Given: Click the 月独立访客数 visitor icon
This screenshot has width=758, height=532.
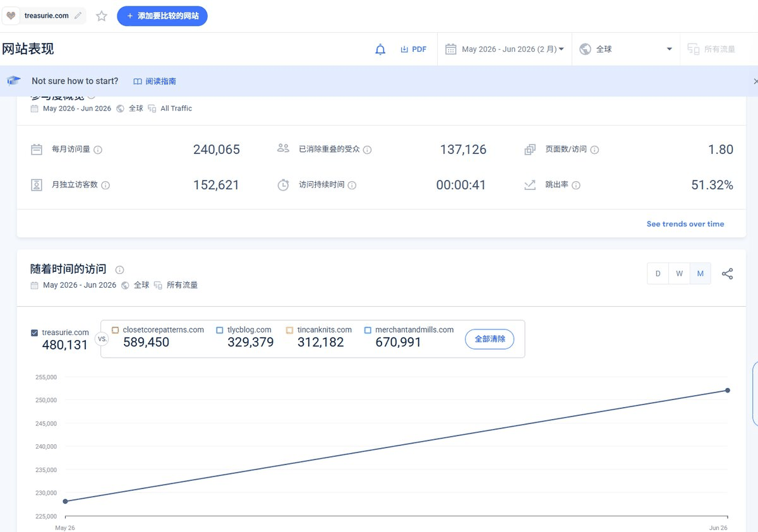Looking at the screenshot, I should [x=37, y=185].
